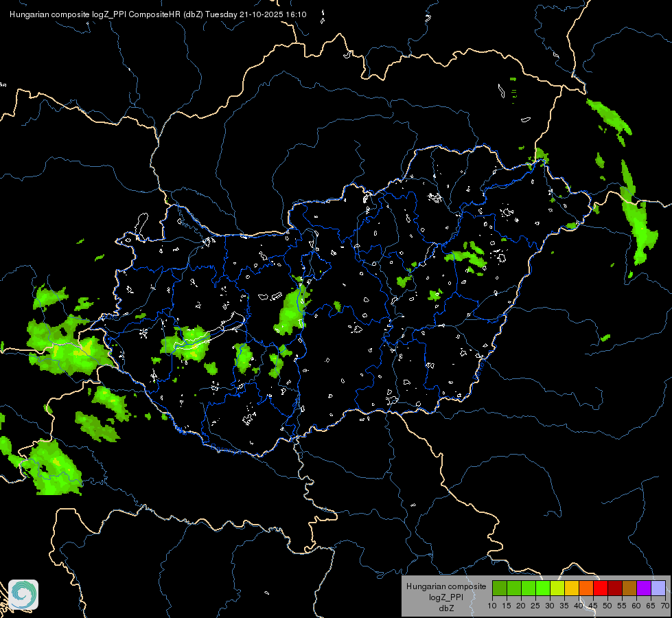The image size is (672, 618).
Task: Click the 40–45 dBZ orange legend swatch
Action: click(x=586, y=588)
